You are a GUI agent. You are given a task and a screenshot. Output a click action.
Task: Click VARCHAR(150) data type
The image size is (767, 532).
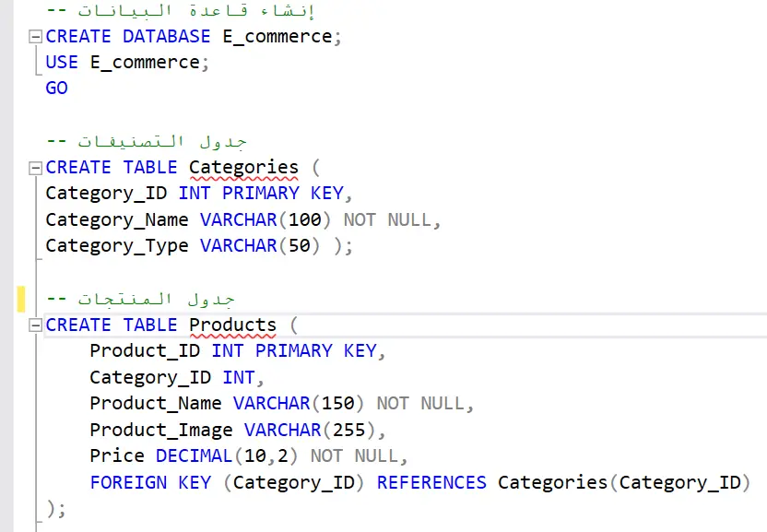pyautogui.click(x=299, y=404)
